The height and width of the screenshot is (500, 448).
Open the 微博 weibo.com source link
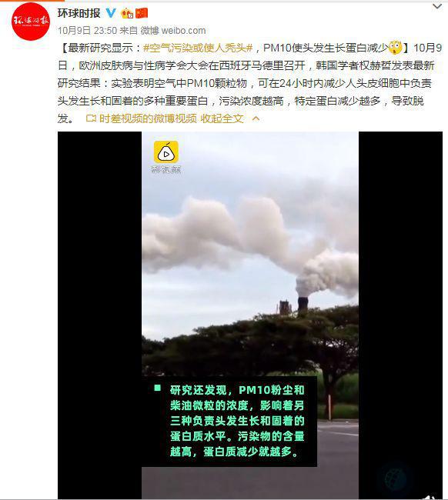pyautogui.click(x=173, y=31)
